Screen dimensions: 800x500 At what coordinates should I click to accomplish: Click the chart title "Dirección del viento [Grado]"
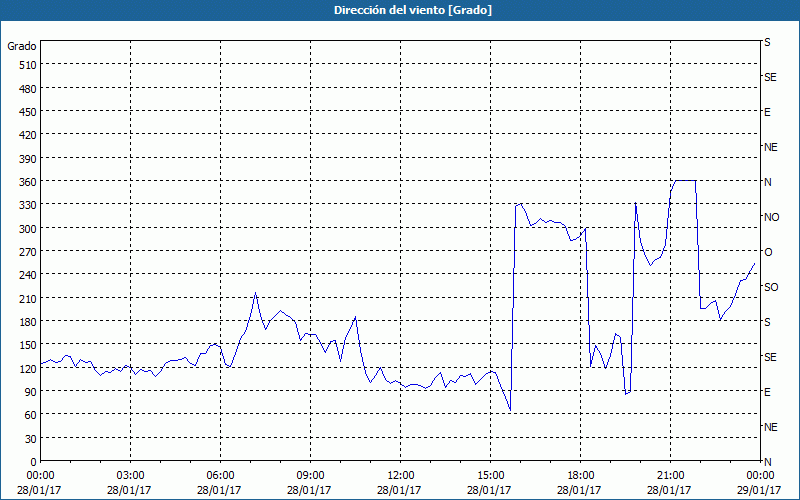click(x=413, y=10)
